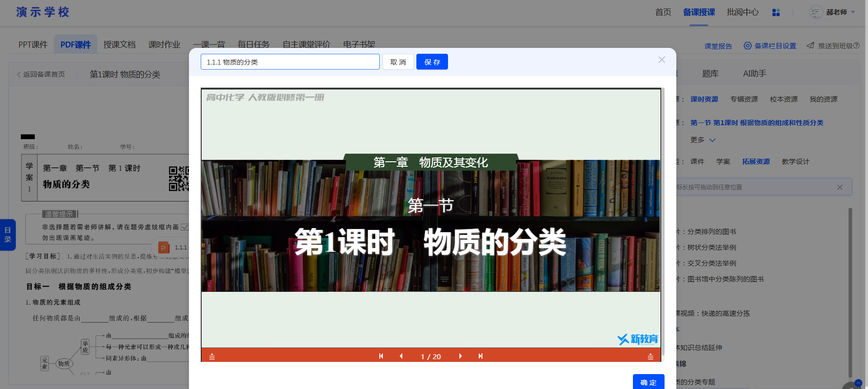Switch to the PPT课件 tab
Image resolution: width=868 pixels, height=389 pixels.
coord(33,44)
